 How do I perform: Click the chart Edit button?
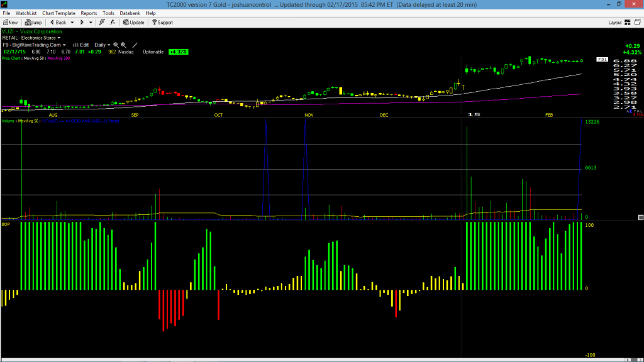pyautogui.click(x=81, y=45)
